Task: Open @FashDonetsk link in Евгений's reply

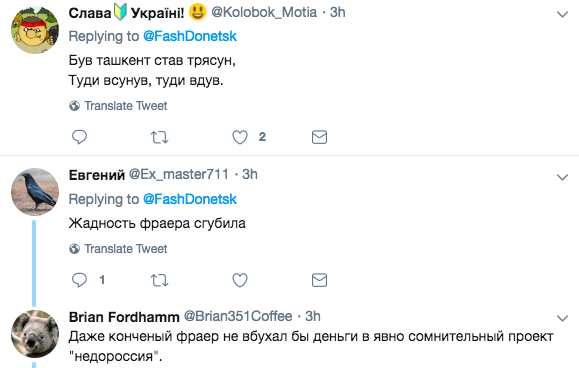Action: click(x=189, y=199)
